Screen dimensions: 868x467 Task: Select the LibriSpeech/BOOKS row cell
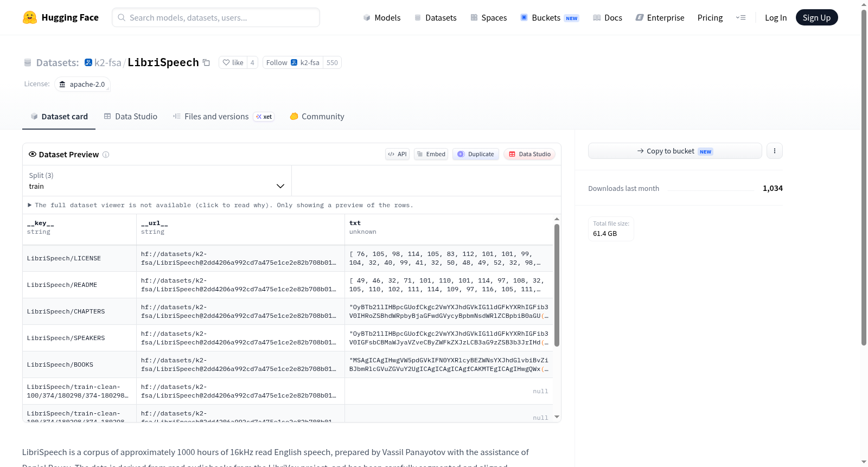(x=79, y=364)
